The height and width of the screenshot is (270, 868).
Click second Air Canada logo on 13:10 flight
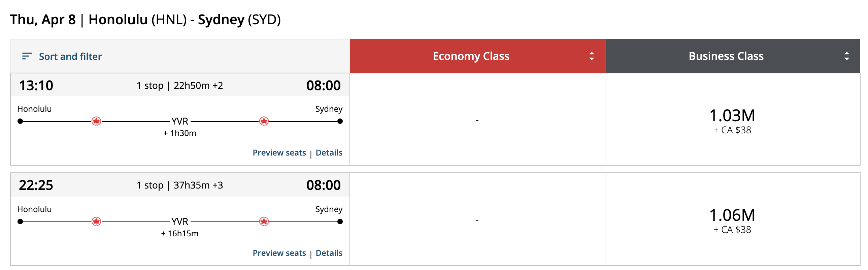(x=264, y=121)
